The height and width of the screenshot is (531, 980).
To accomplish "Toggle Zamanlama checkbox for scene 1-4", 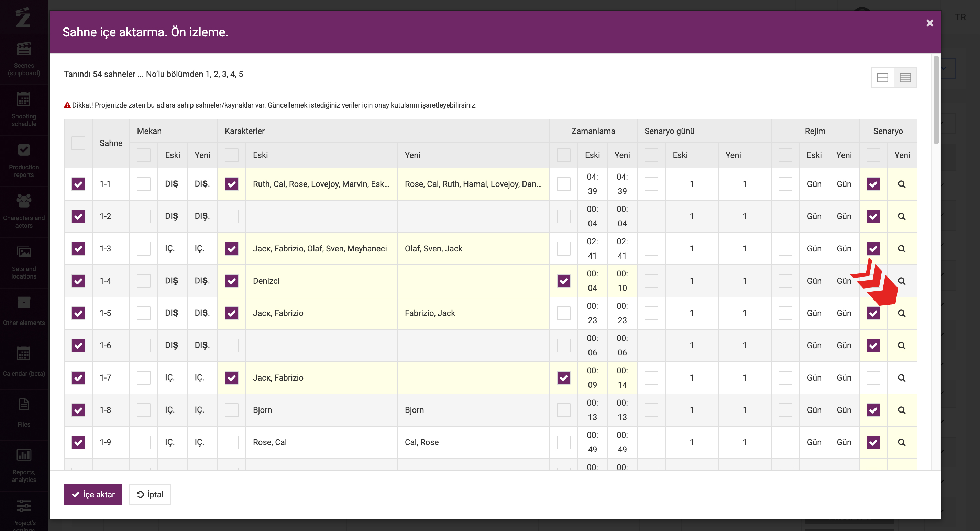I will 563,281.
